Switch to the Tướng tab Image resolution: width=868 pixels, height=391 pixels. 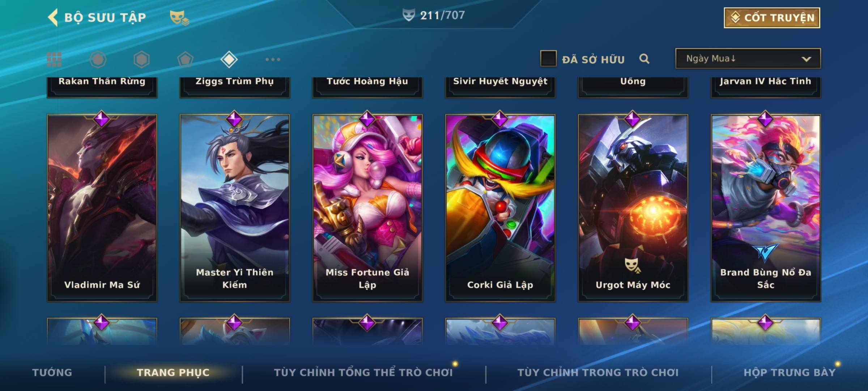(x=52, y=372)
